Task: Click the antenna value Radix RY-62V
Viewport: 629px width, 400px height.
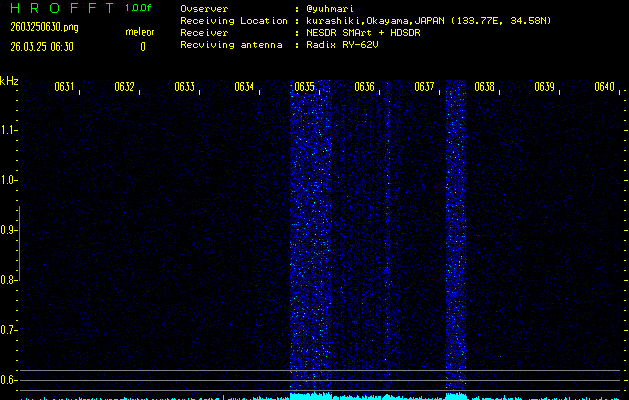Action: coord(342,45)
